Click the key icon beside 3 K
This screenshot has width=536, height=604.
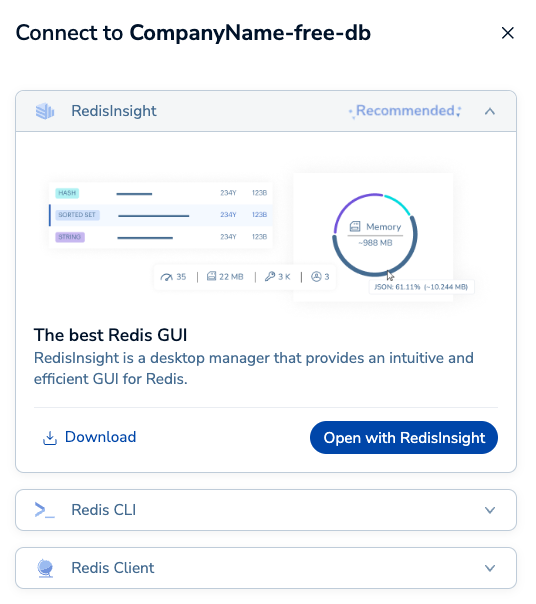pos(270,276)
